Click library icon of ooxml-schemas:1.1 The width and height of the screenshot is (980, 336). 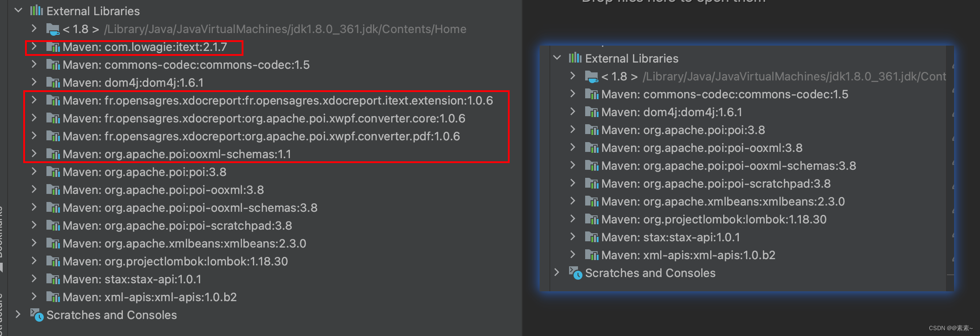(x=53, y=154)
